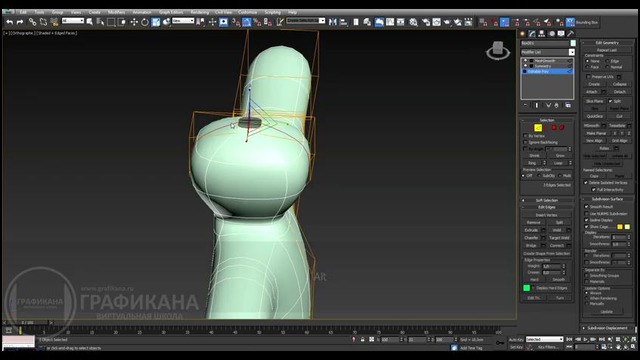Open the Modifiers menu

coord(116,12)
